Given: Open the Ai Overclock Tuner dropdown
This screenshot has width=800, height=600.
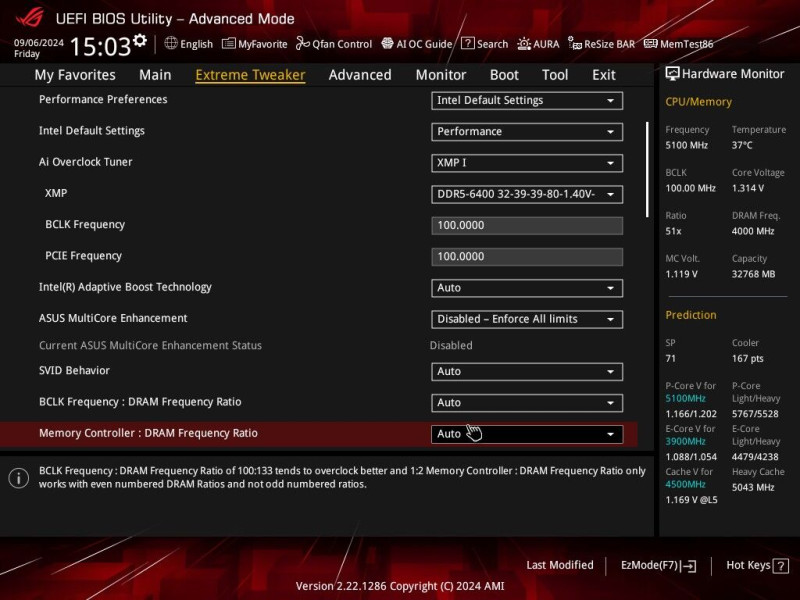Looking at the screenshot, I should (527, 163).
